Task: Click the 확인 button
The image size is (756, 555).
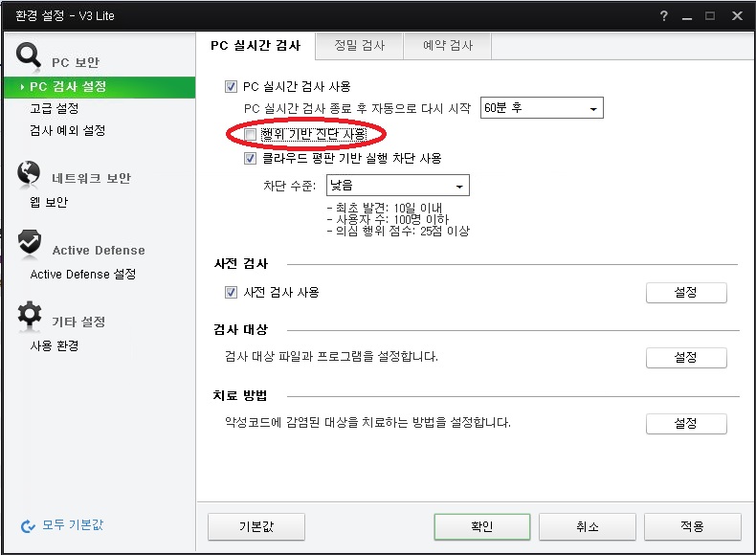Action: pos(481,526)
